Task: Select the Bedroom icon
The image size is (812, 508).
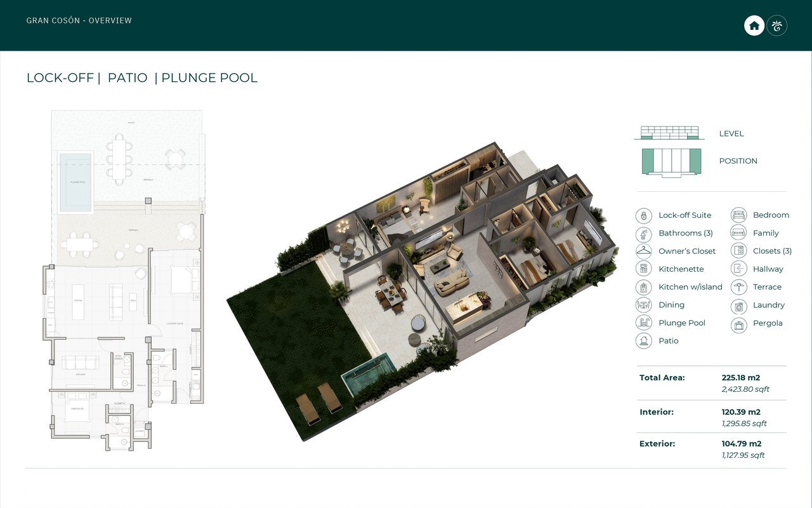Action: [738, 215]
